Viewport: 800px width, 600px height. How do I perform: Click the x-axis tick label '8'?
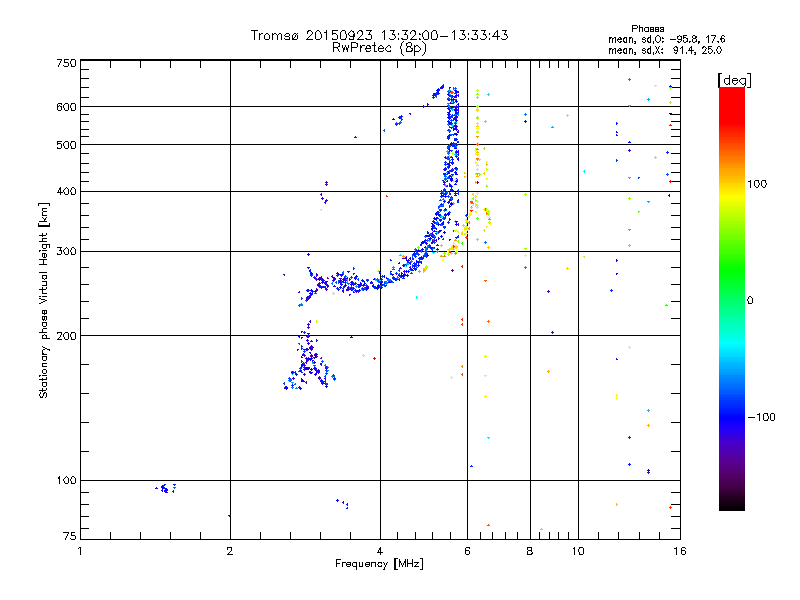[530, 551]
